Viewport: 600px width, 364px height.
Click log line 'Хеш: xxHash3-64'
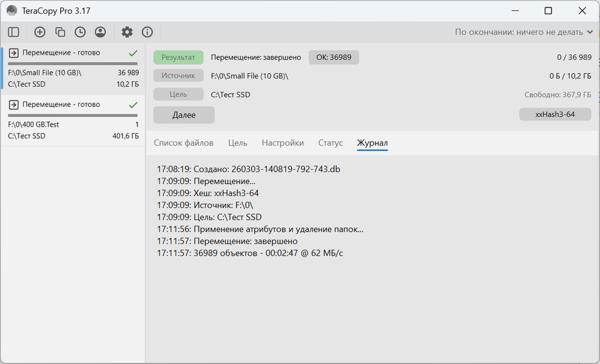click(208, 194)
